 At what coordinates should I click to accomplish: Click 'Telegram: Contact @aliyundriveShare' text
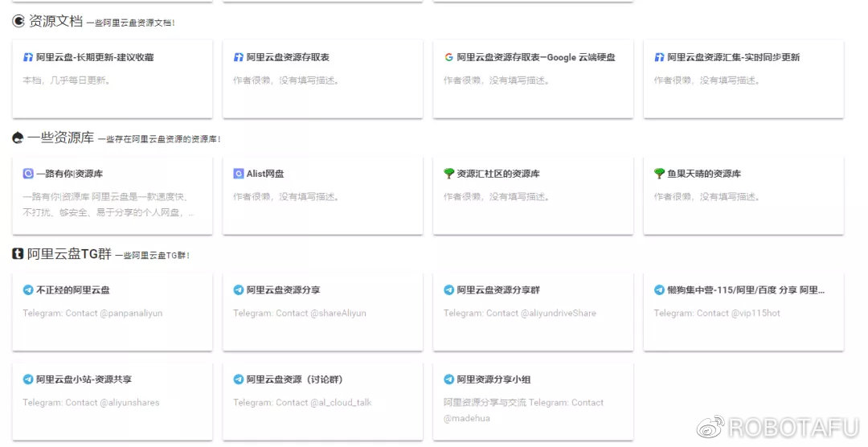click(520, 313)
